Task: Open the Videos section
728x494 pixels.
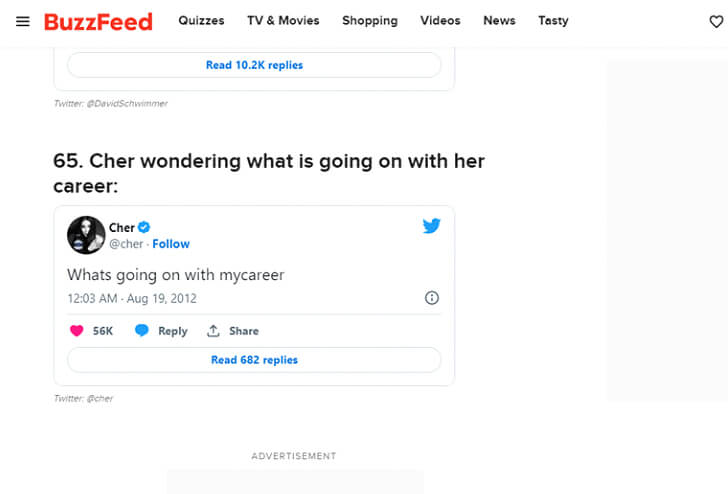Action: click(440, 21)
